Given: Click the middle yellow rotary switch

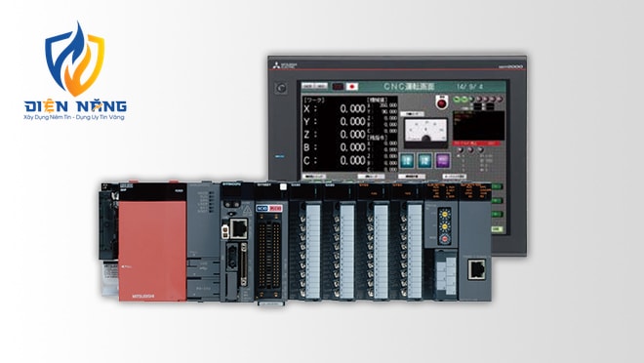Looking at the screenshot, I should (444, 226).
